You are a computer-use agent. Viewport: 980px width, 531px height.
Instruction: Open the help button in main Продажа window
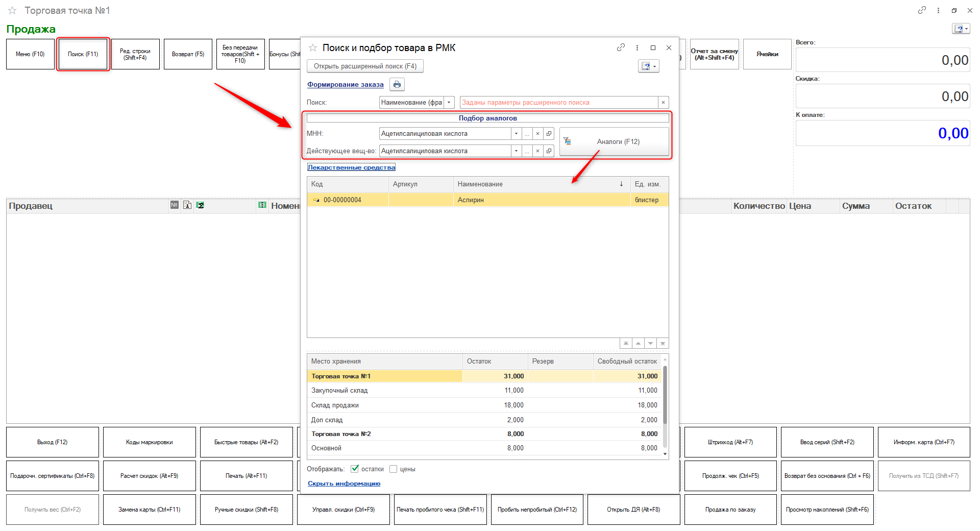click(961, 29)
